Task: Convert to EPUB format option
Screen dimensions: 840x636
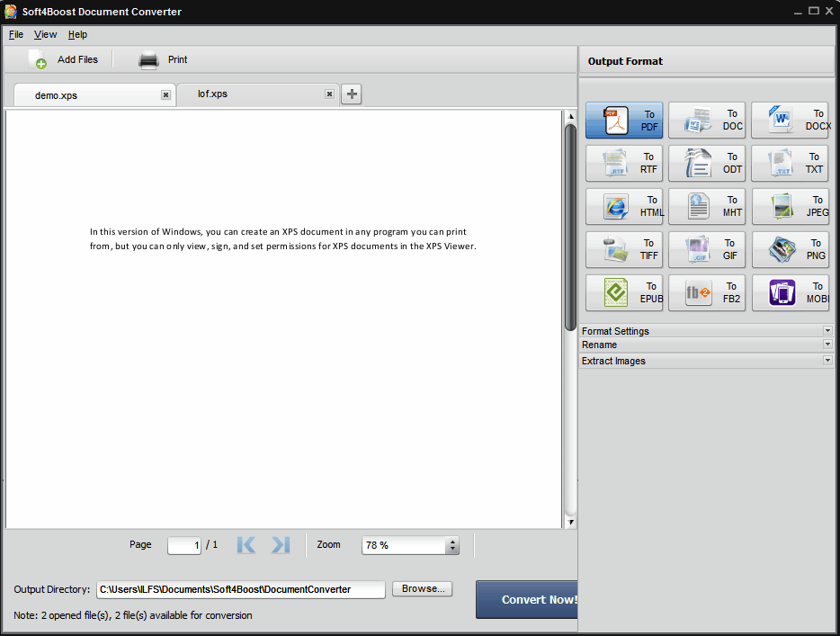Action: [623, 293]
